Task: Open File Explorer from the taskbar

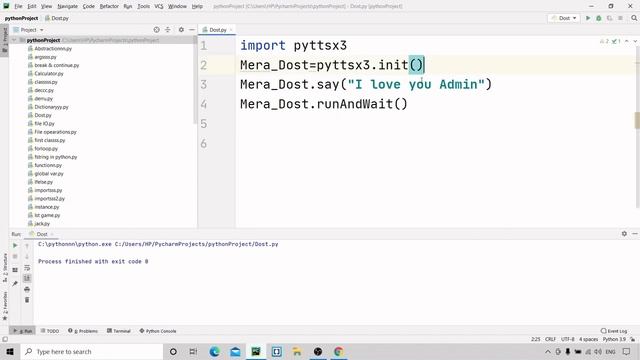Action: pyautogui.click(x=297, y=351)
